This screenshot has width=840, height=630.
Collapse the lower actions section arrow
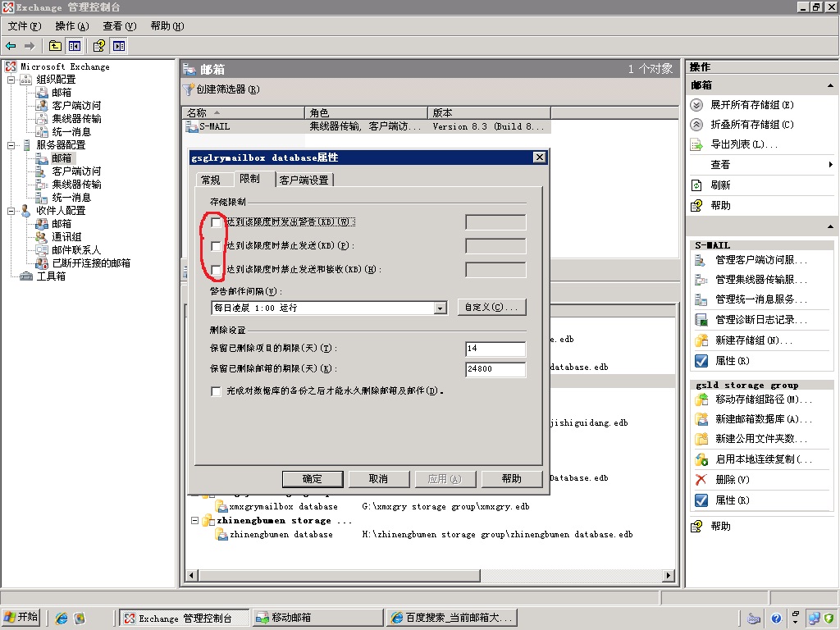830,226
